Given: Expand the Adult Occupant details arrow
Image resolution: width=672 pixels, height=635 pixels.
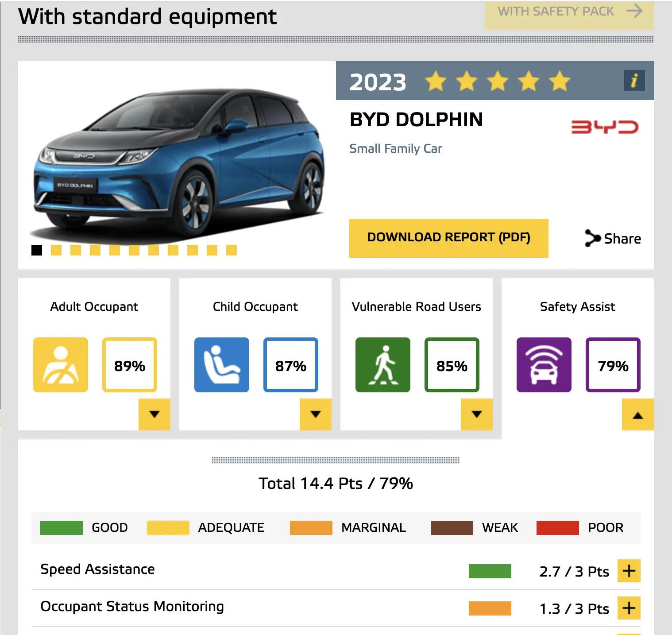Looking at the screenshot, I should [x=154, y=414].
